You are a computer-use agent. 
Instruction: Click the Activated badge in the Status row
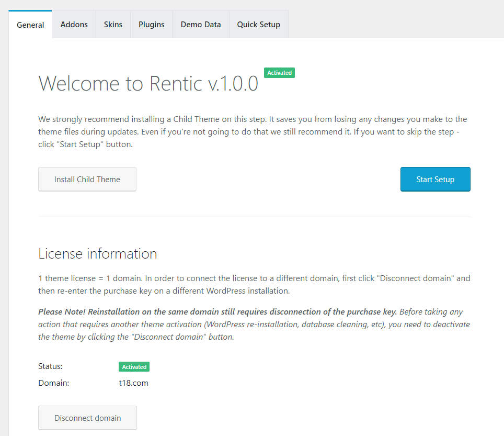pyautogui.click(x=134, y=367)
